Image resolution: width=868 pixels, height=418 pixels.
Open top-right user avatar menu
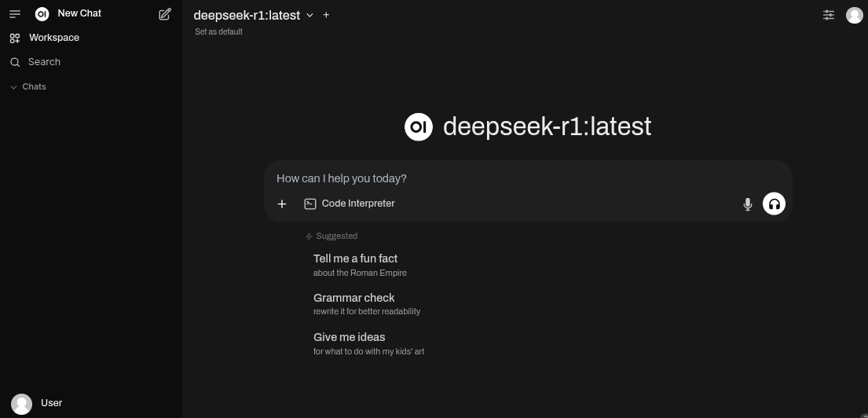(854, 15)
